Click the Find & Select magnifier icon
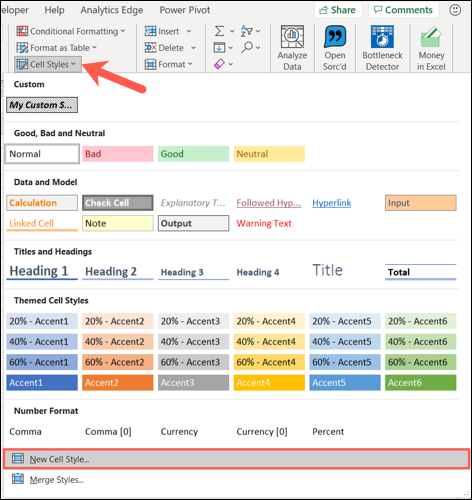This screenshot has height=500, width=472. pyautogui.click(x=247, y=47)
